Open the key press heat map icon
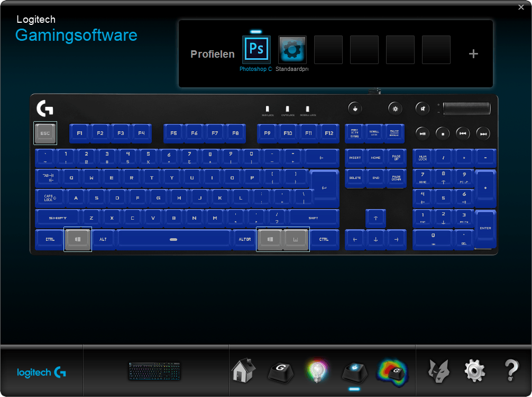The image size is (532, 397). click(392, 373)
